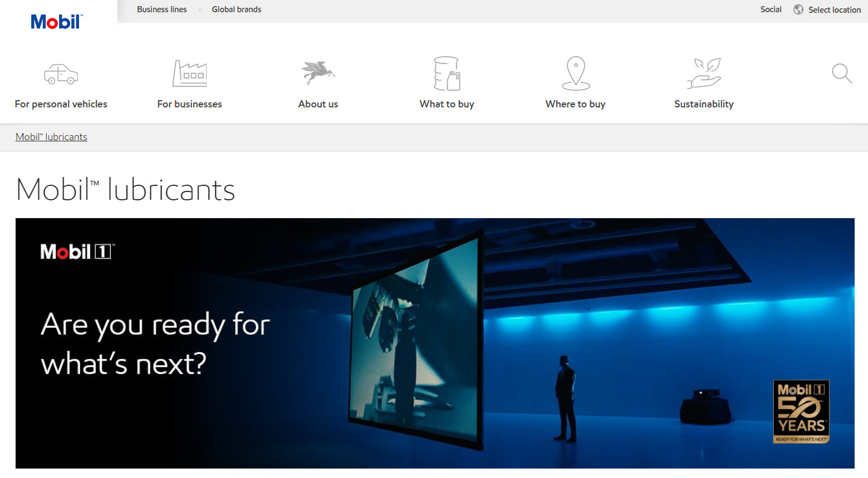Open the Business lines menu
This screenshot has width=868, height=478.
(x=162, y=9)
